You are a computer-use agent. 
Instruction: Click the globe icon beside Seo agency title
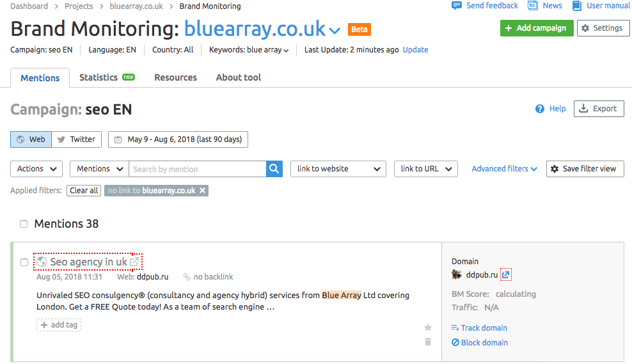point(42,262)
